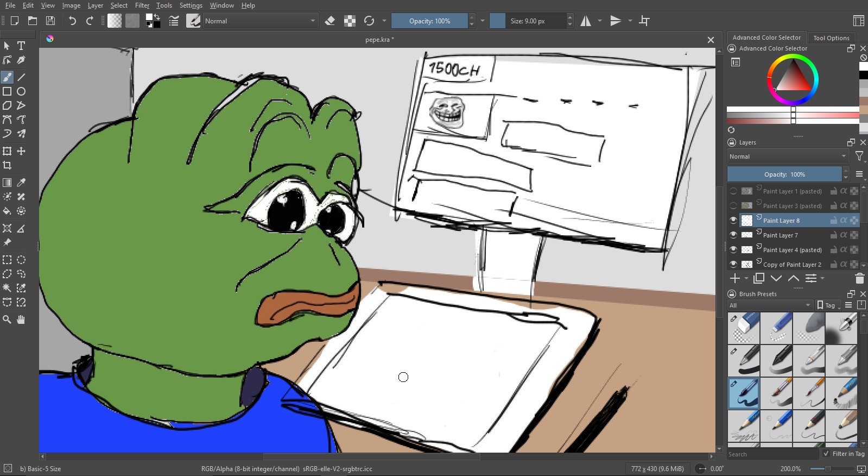Toggle vertical mirror painting
This screenshot has height=476, width=868.
(x=616, y=21)
